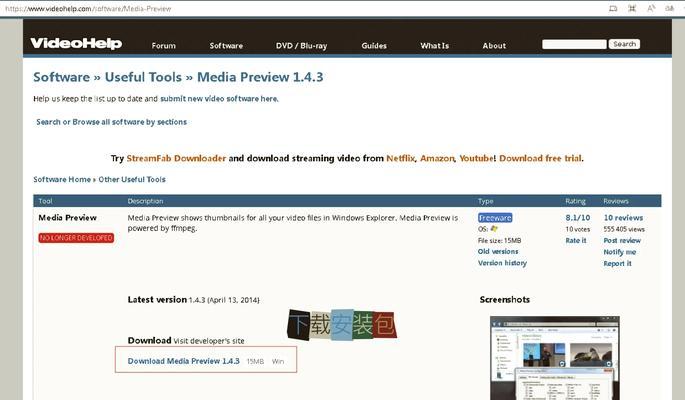Click the site search input field
685x400 pixels.
[x=574, y=44]
